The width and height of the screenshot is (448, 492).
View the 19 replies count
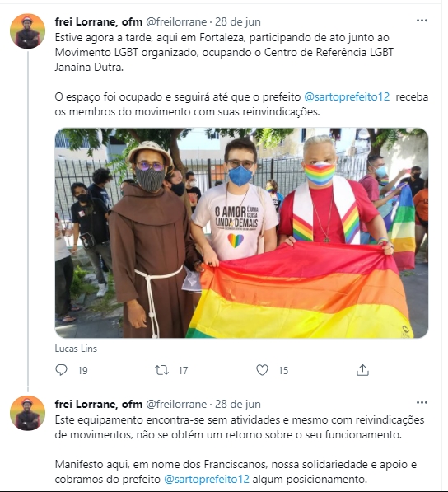click(x=83, y=371)
